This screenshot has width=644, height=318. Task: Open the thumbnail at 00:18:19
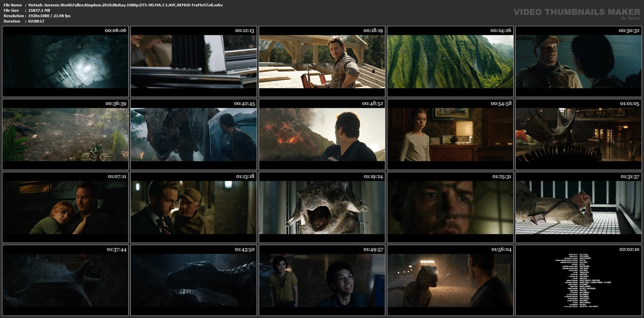(x=322, y=61)
